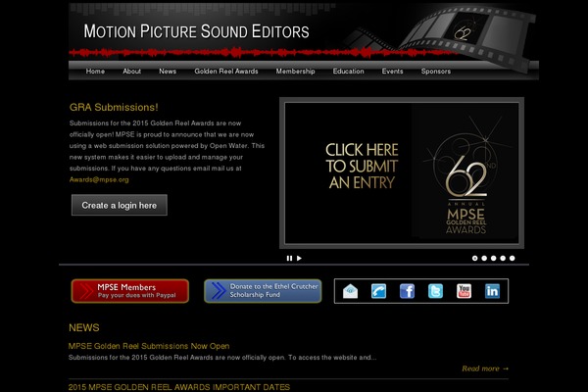Click the Read more link

tap(485, 368)
